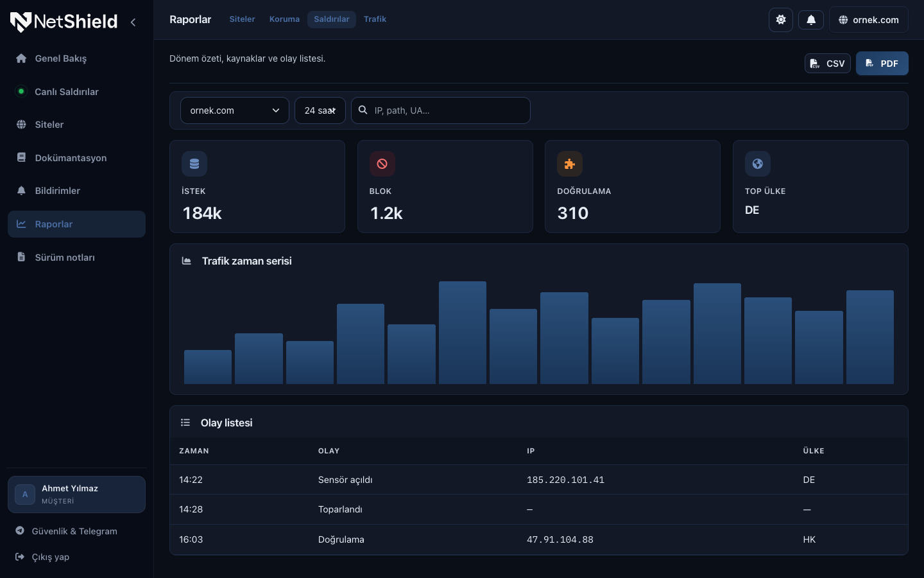Click the IP, path, UA search field
Screen dimensions: 924x578
coord(441,110)
